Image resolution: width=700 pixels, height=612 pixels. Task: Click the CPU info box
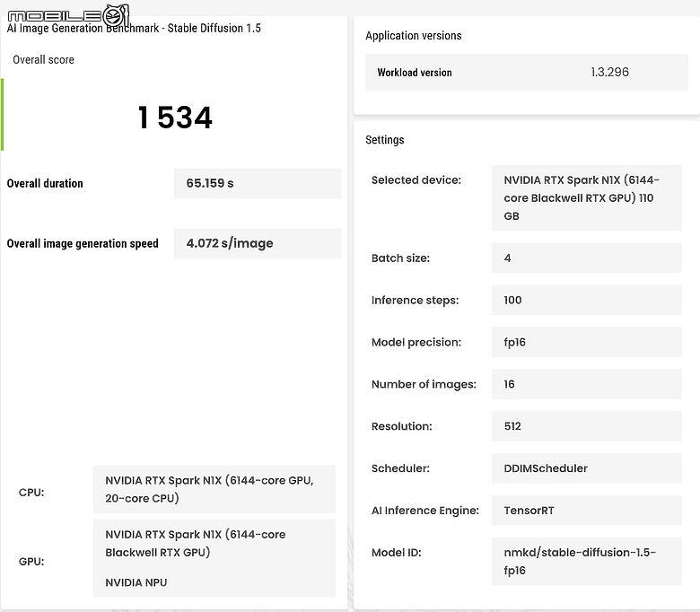[214, 489]
